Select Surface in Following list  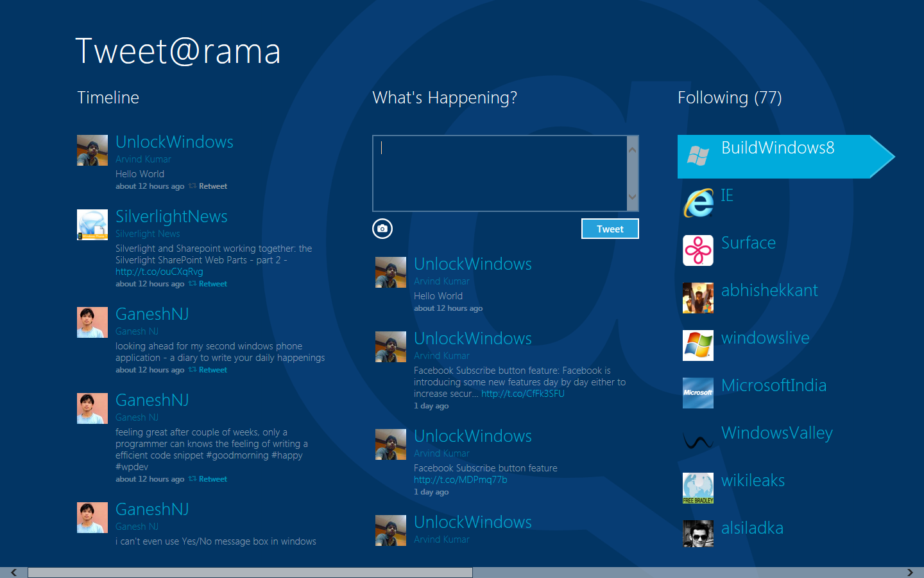click(x=748, y=243)
